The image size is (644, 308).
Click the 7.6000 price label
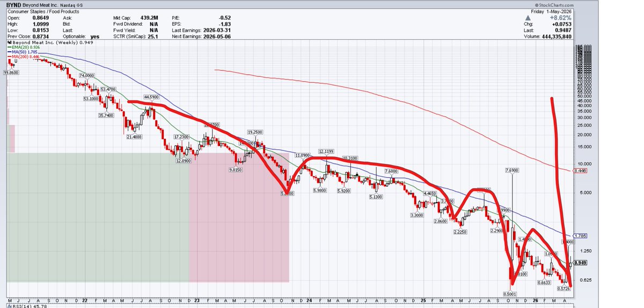click(x=390, y=171)
